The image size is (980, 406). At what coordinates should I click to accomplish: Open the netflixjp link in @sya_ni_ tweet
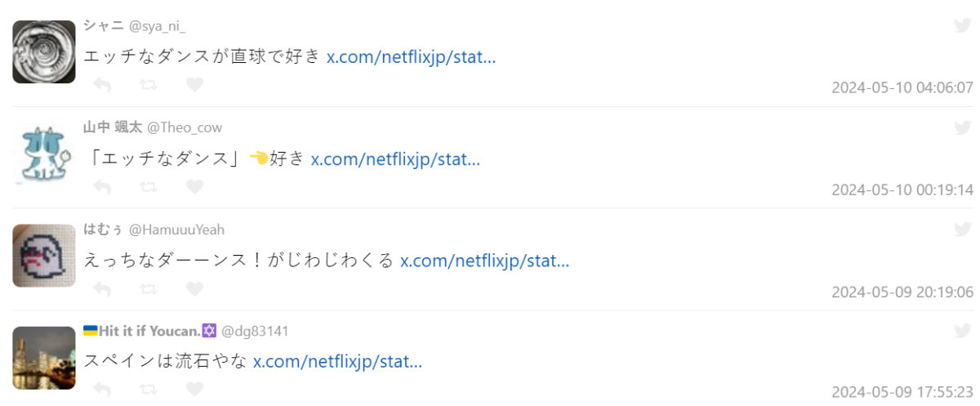point(411,58)
